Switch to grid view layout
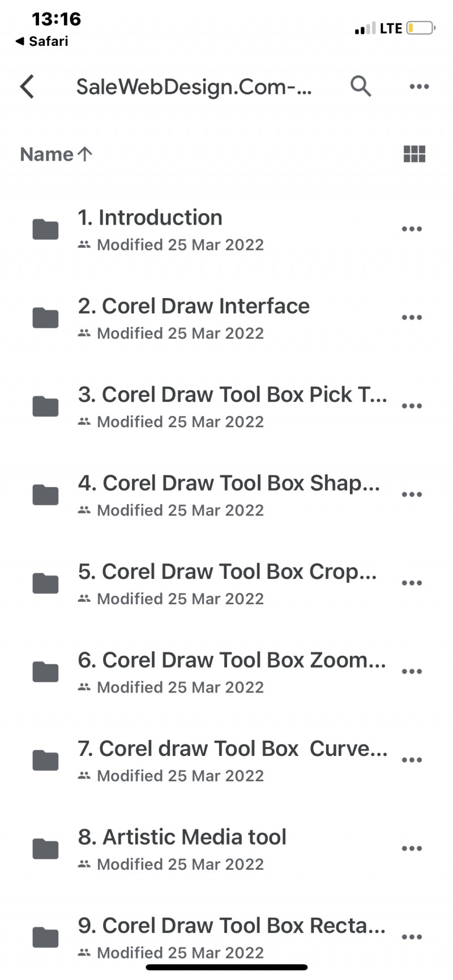The width and height of the screenshot is (453, 980). coord(414,154)
